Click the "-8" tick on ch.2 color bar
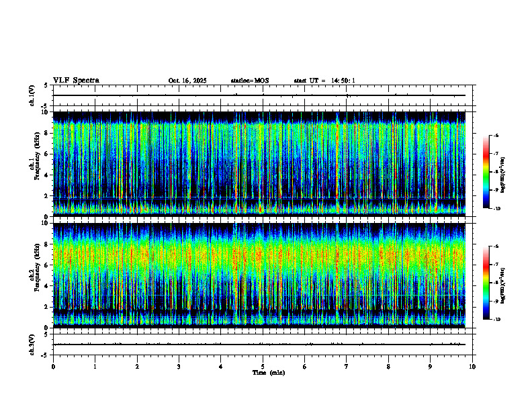The width and height of the screenshot is (532, 411). [x=496, y=283]
